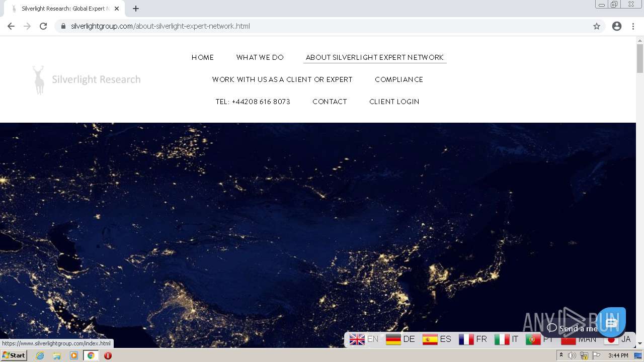Open Windows Explorer folder in taskbar
The height and width of the screenshot is (362, 644).
57,355
